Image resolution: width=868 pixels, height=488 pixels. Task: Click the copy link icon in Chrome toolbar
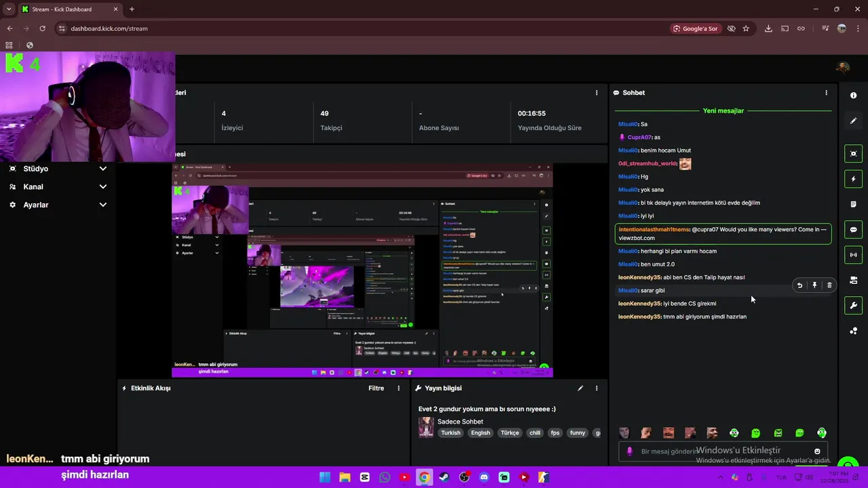click(x=801, y=28)
